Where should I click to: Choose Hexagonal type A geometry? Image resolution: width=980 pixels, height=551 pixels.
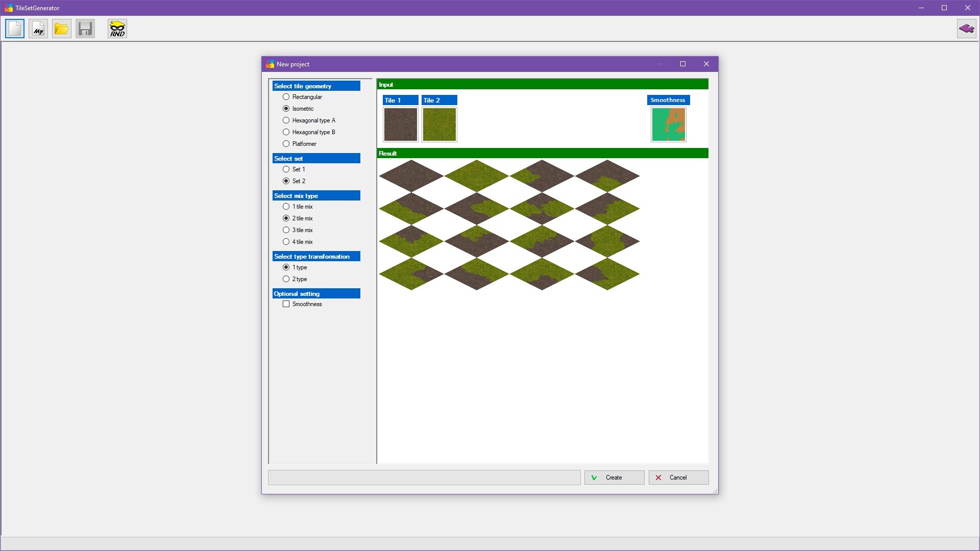[x=286, y=120]
